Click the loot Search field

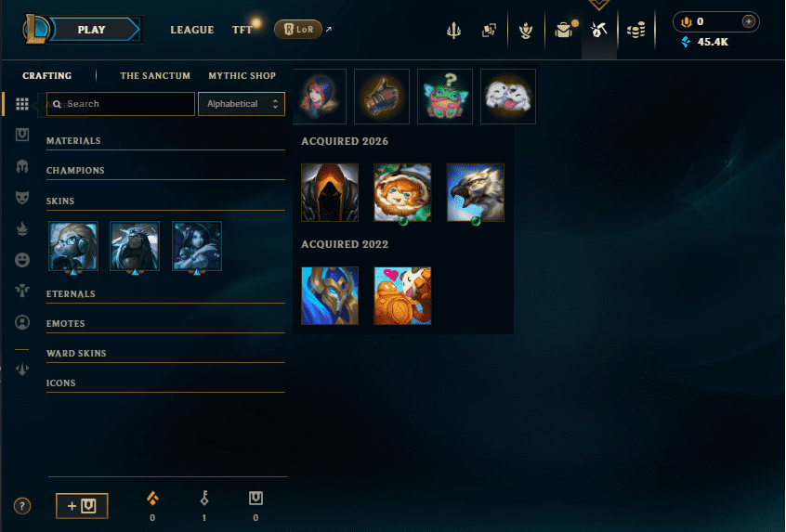[120, 104]
